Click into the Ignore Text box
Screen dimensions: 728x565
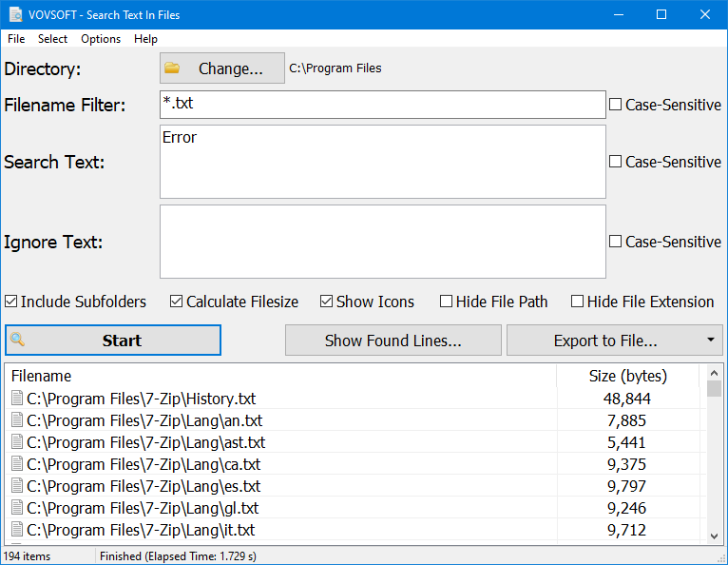click(x=383, y=242)
